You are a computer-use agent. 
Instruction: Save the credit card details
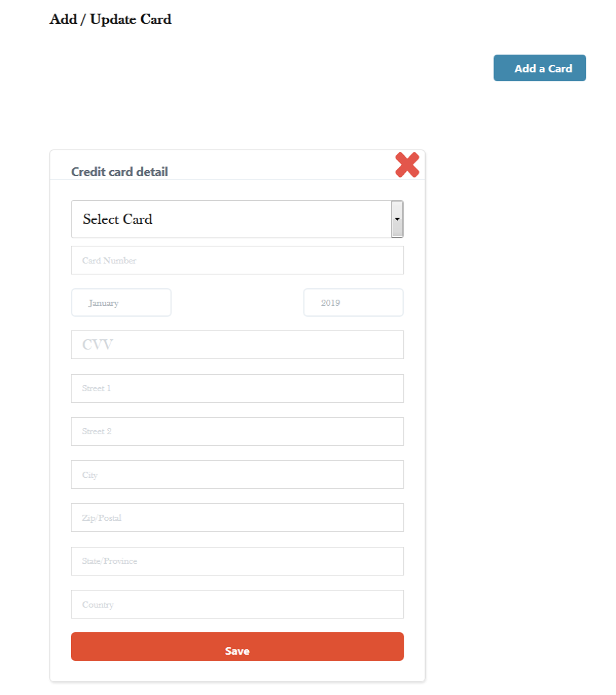point(237,647)
